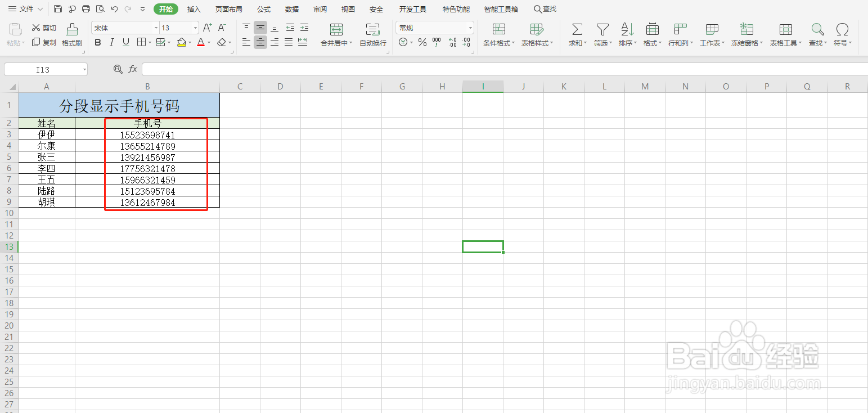Click the Symbol (符号) omega icon

point(842,29)
